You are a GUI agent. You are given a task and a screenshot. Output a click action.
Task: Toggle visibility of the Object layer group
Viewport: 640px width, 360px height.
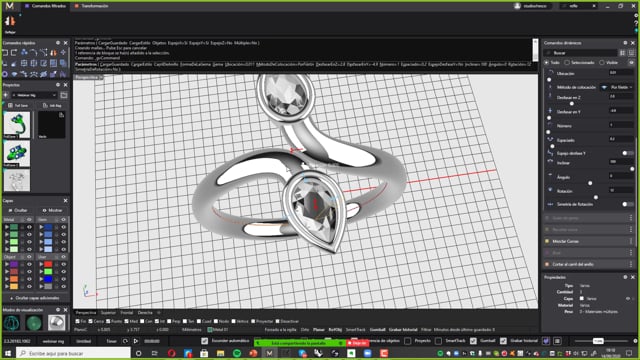point(29,257)
